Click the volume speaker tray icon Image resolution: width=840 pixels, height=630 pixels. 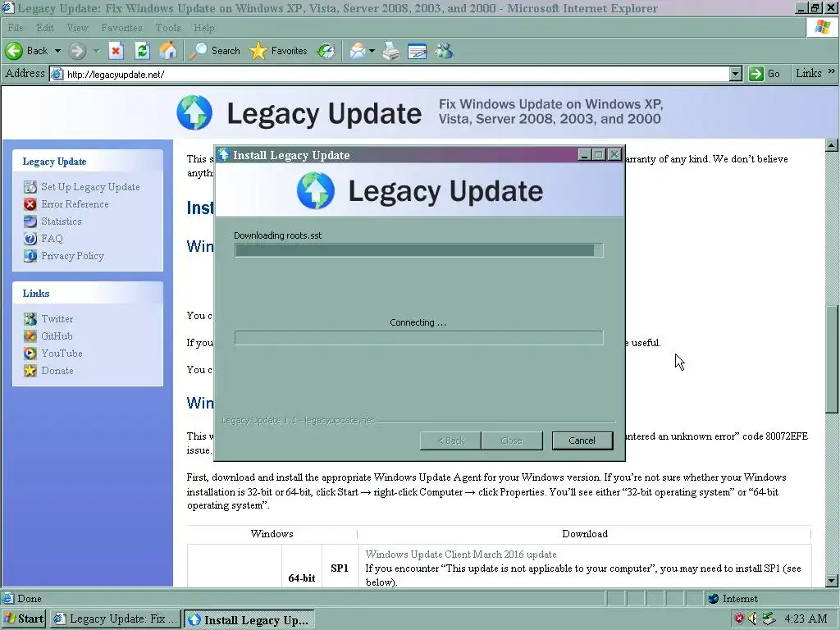point(753,619)
